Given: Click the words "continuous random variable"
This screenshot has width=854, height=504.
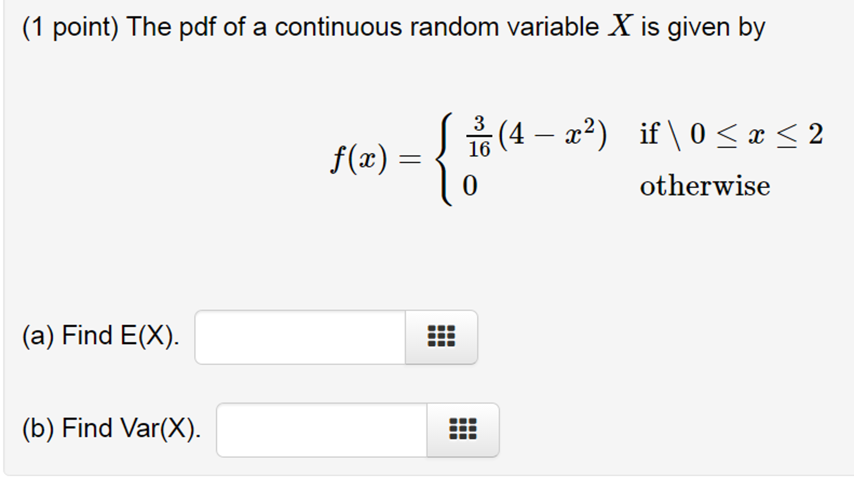Looking at the screenshot, I should click(437, 27).
